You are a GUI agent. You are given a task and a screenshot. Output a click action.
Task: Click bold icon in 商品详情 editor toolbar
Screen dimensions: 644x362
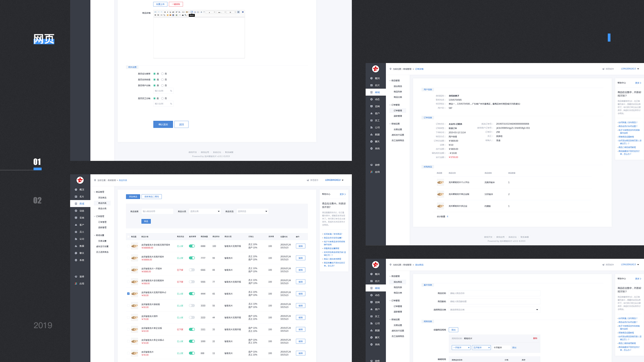click(165, 12)
